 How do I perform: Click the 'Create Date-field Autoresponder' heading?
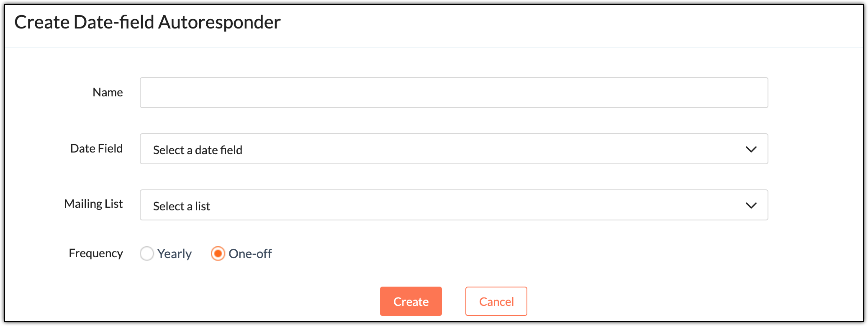[x=147, y=22]
